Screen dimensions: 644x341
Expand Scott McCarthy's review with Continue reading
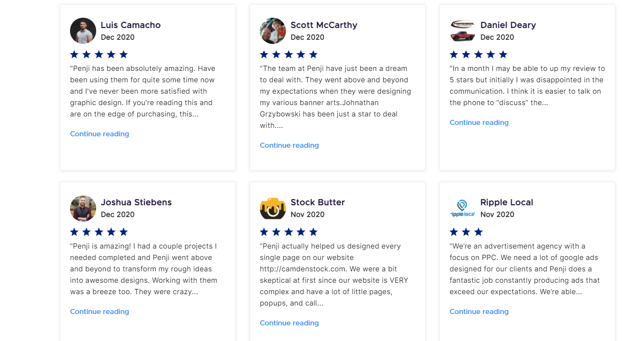(x=289, y=145)
